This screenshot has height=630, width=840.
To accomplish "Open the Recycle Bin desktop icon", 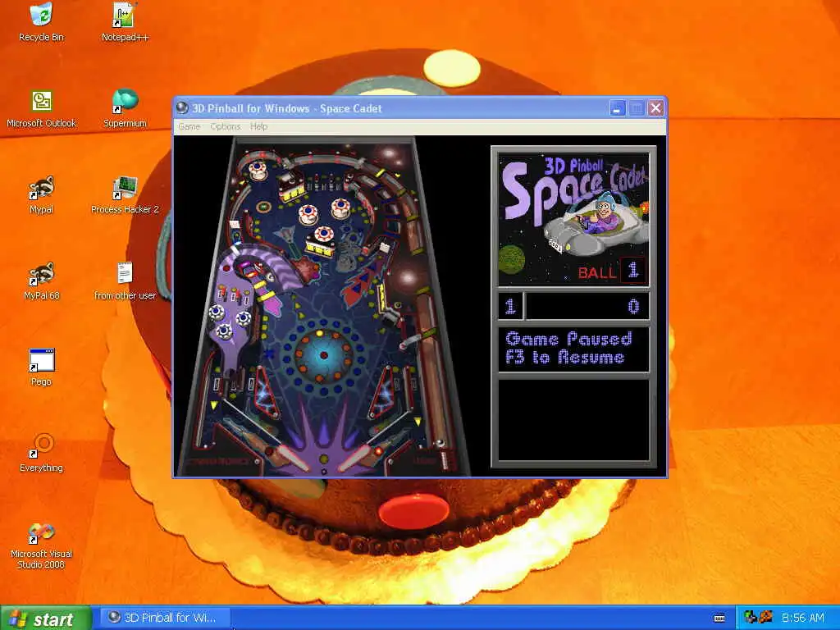I will point(41,21).
